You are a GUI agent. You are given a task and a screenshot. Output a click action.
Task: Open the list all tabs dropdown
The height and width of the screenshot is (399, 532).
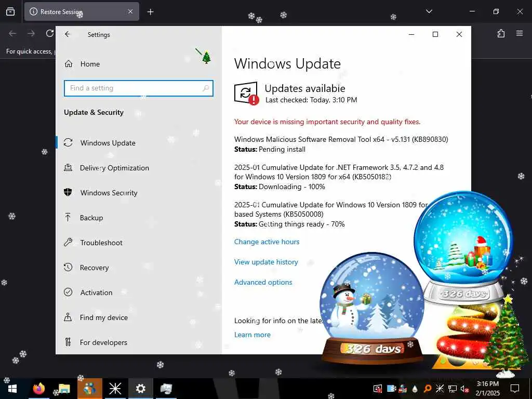point(429,11)
